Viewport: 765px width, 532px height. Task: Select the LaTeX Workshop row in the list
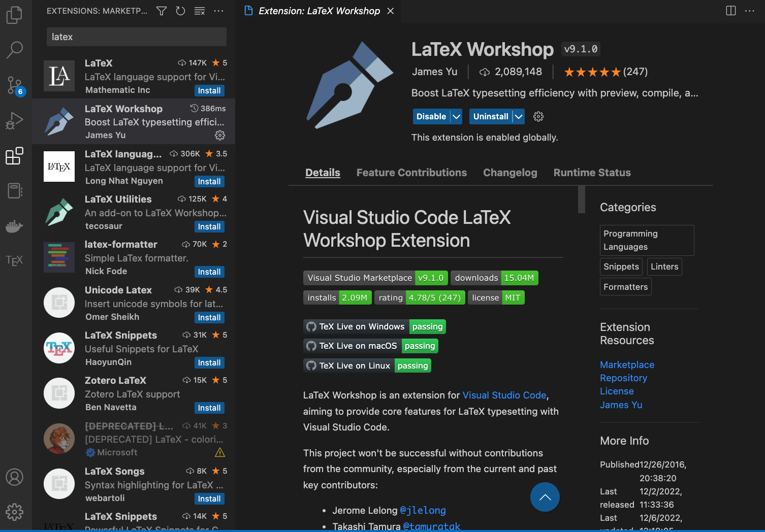[x=134, y=121]
